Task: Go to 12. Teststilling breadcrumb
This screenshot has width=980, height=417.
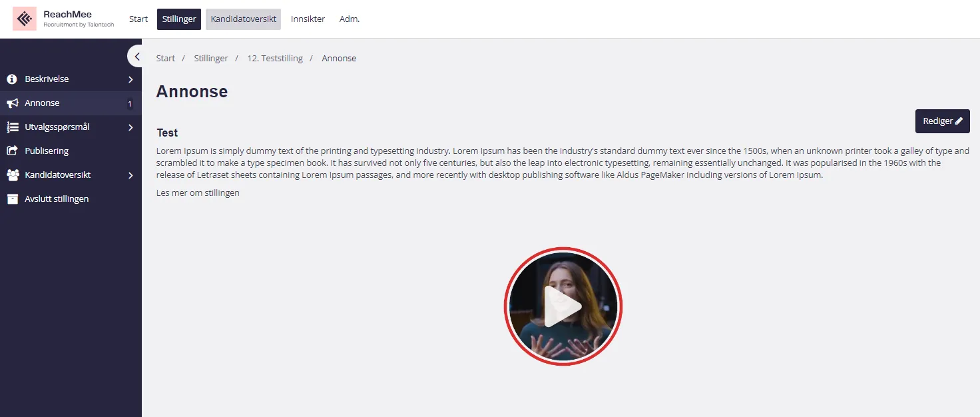Action: pyautogui.click(x=275, y=59)
